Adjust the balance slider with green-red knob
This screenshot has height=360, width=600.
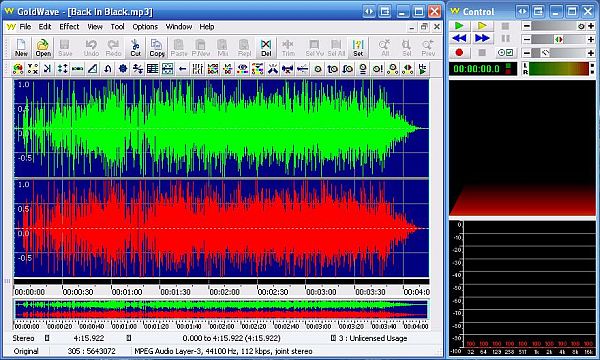pos(559,39)
